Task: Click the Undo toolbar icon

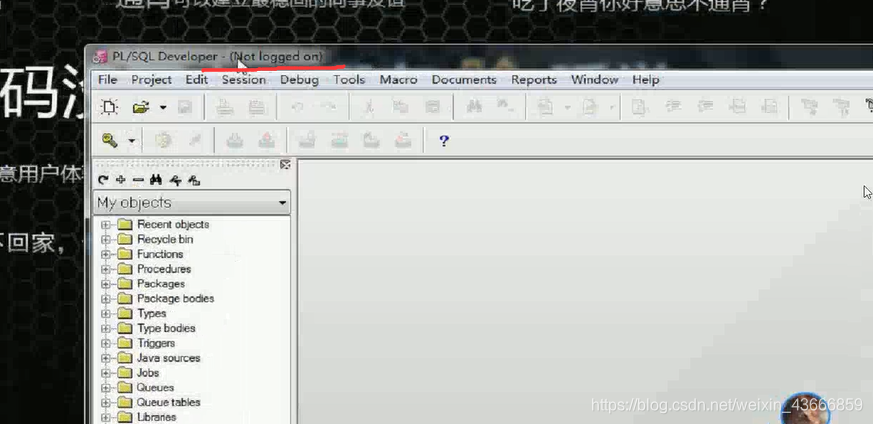Action: coord(297,107)
